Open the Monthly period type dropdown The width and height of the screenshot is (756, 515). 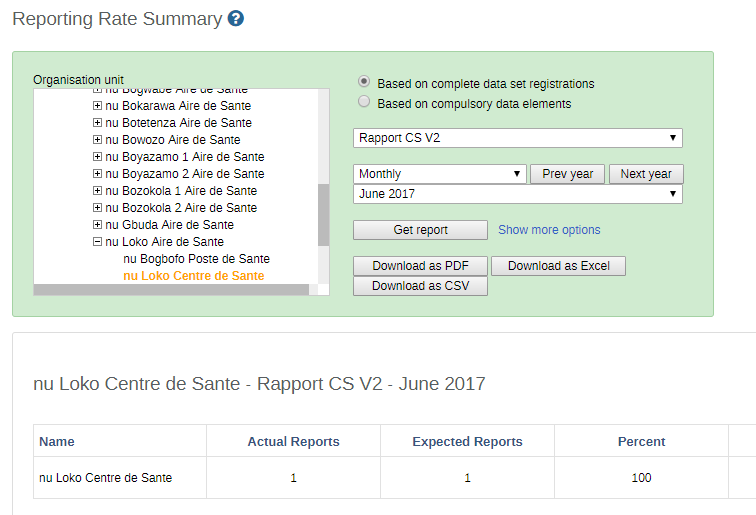point(440,174)
